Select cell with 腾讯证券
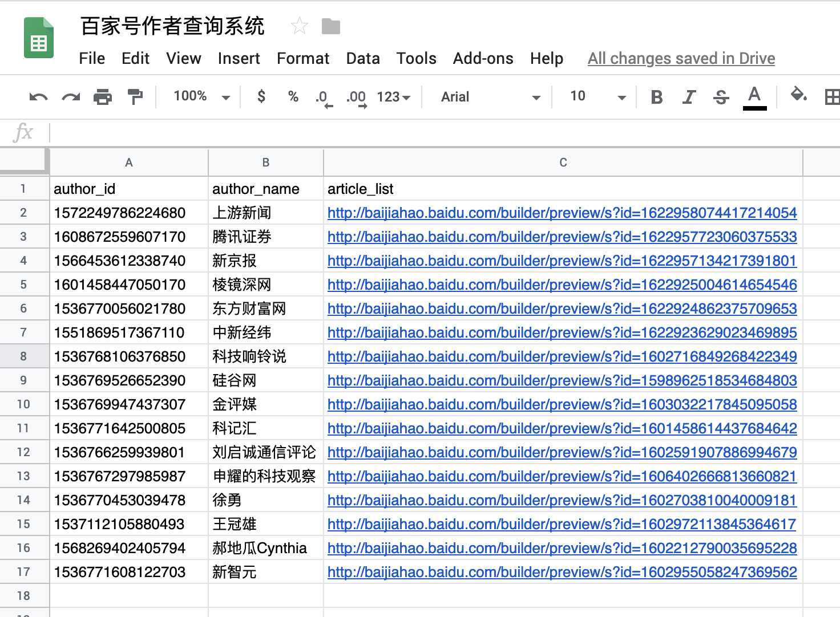This screenshot has width=840, height=617. [x=266, y=237]
